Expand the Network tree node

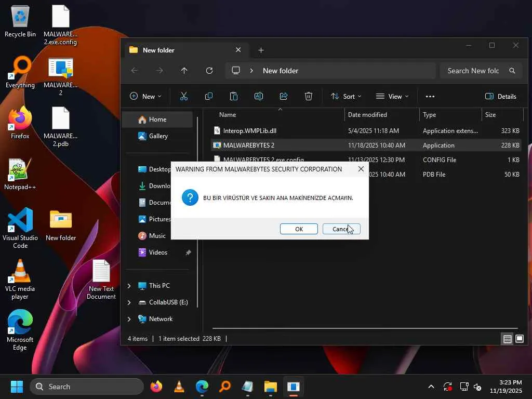[x=129, y=319]
